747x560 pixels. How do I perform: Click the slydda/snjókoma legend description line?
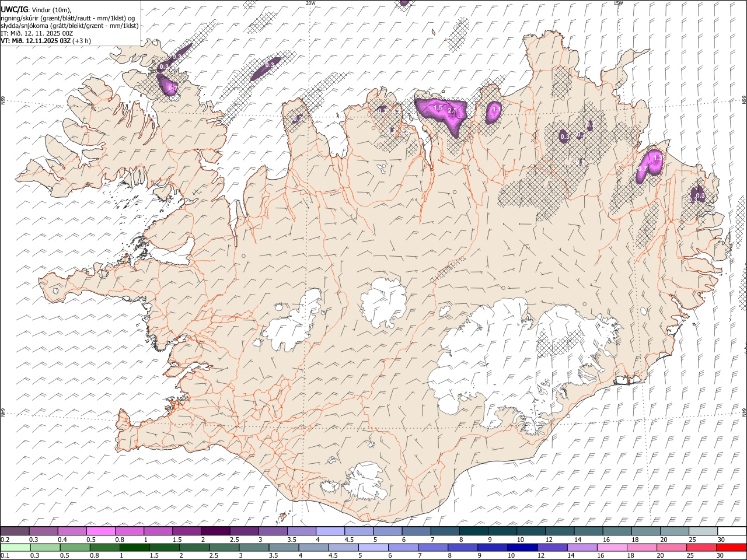click(69, 26)
